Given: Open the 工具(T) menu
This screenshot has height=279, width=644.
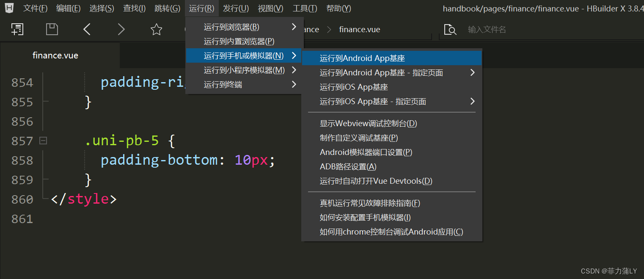Looking at the screenshot, I should pyautogui.click(x=305, y=8).
